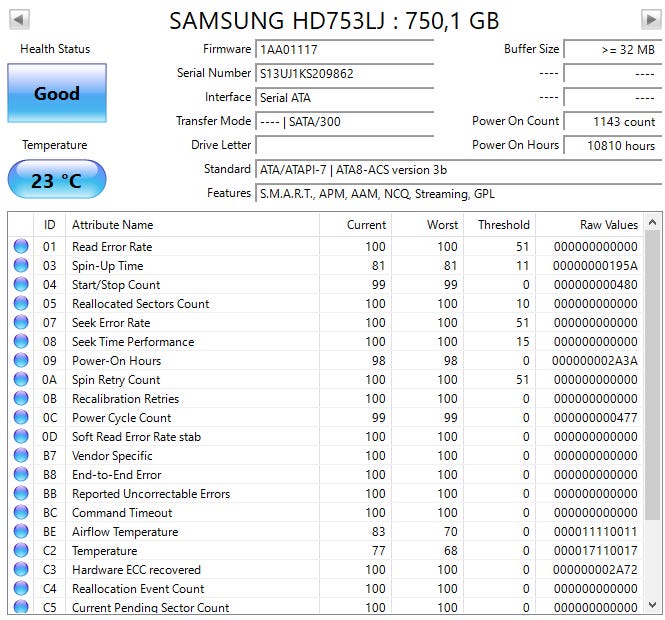Go to next disk with right arrow
This screenshot has width=665, height=620.
pos(651,20)
